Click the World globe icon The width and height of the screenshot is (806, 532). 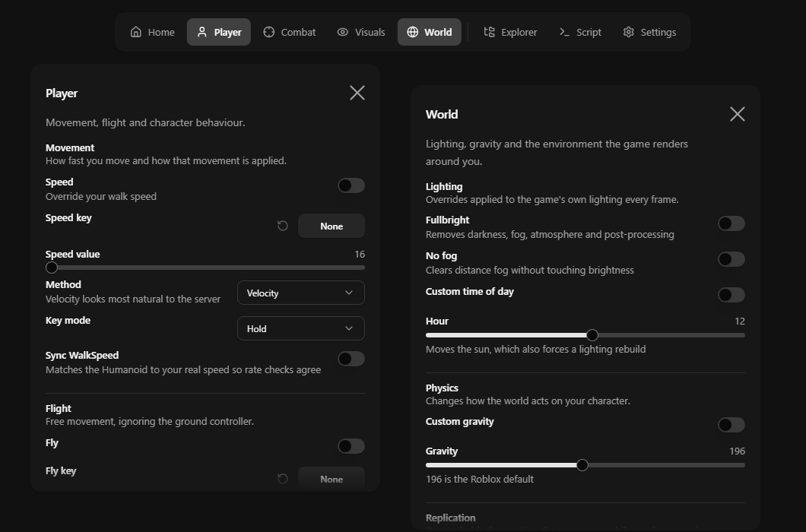click(x=412, y=32)
